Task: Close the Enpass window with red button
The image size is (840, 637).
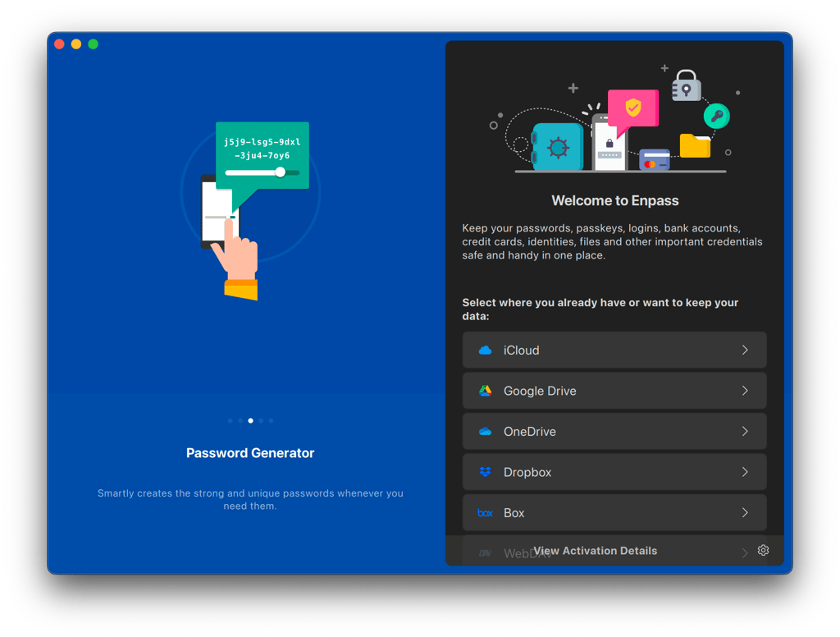Action: tap(59, 44)
